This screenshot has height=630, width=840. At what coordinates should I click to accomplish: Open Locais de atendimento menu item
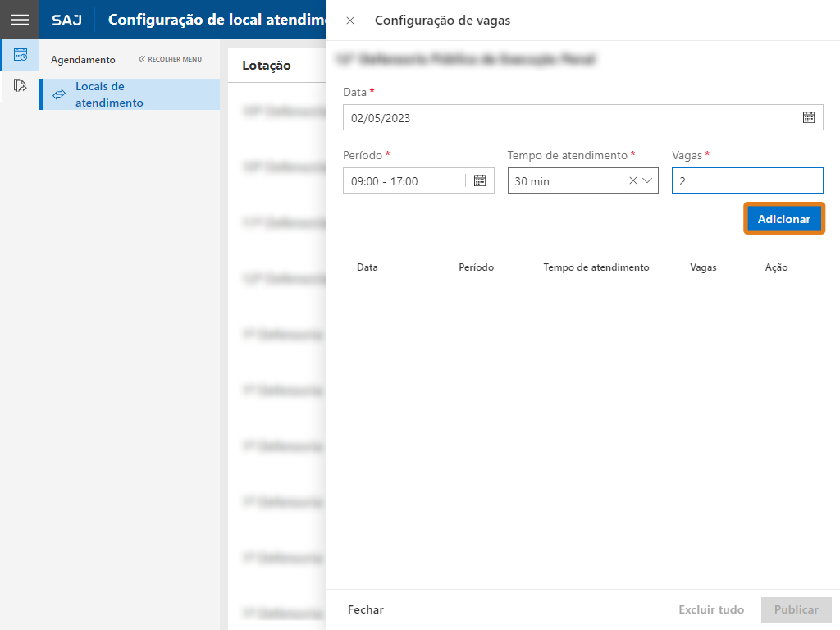coord(130,94)
